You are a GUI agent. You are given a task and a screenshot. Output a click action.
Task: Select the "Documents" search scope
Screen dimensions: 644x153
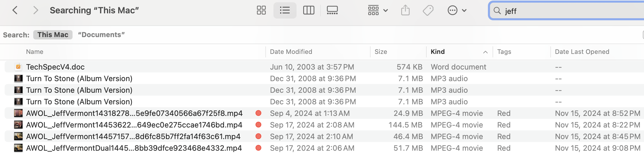pyautogui.click(x=101, y=35)
